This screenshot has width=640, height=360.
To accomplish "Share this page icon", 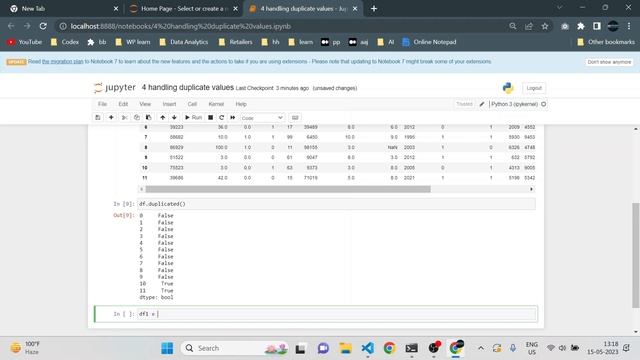I will coord(529,26).
